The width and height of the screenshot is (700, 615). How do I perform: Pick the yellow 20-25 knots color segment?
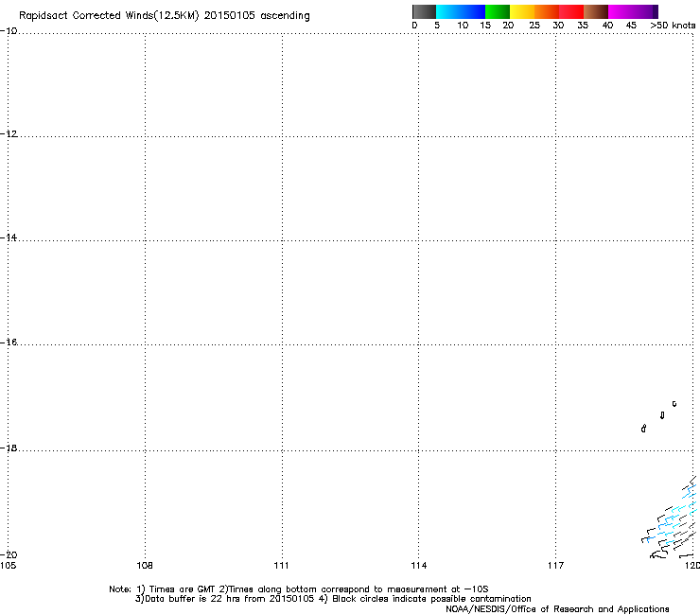(x=522, y=11)
